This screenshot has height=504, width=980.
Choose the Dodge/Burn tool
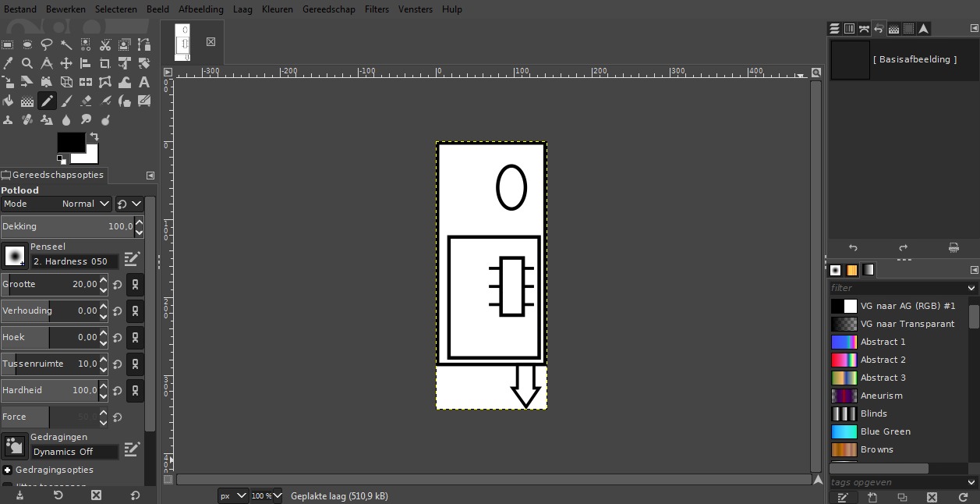[x=105, y=119]
